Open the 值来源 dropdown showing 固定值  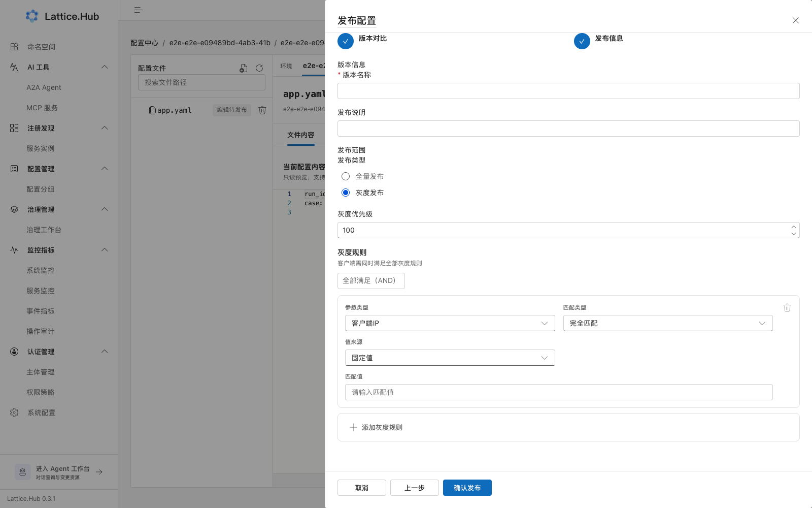point(450,358)
